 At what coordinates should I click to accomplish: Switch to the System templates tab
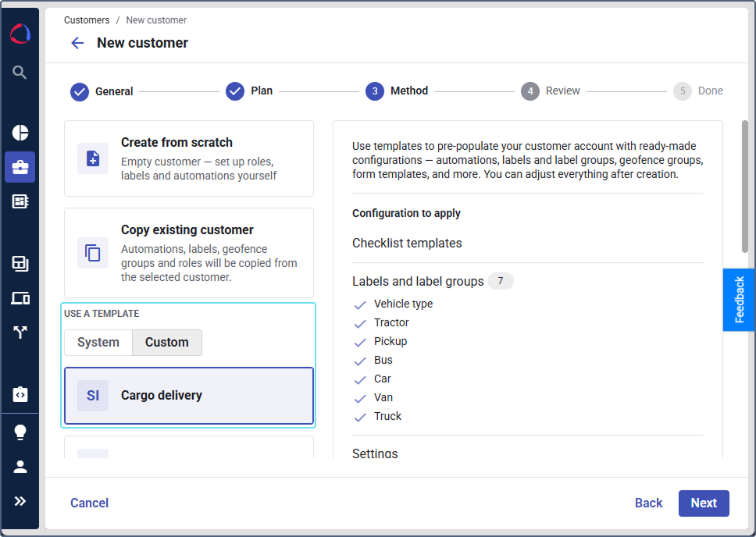coord(98,342)
